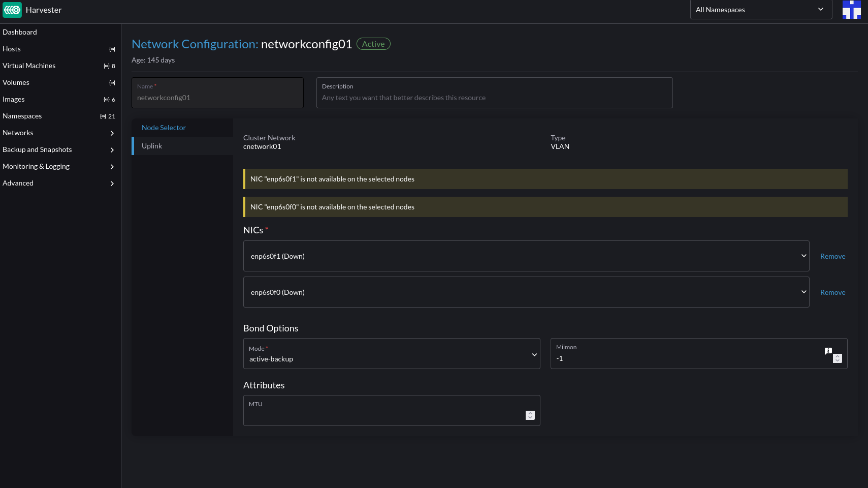Switch to the Uplink tab
This screenshot has height=488, width=868.
(152, 146)
